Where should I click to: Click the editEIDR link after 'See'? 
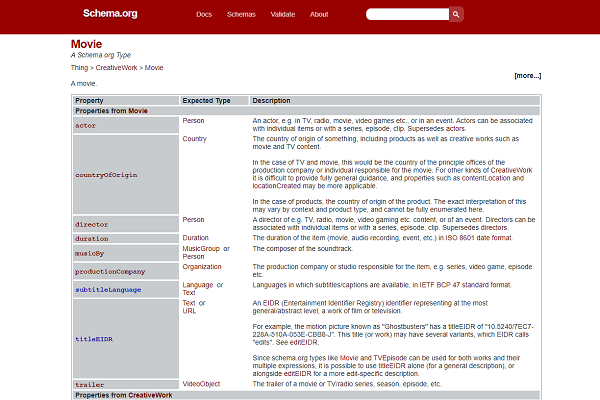pyautogui.click(x=303, y=343)
